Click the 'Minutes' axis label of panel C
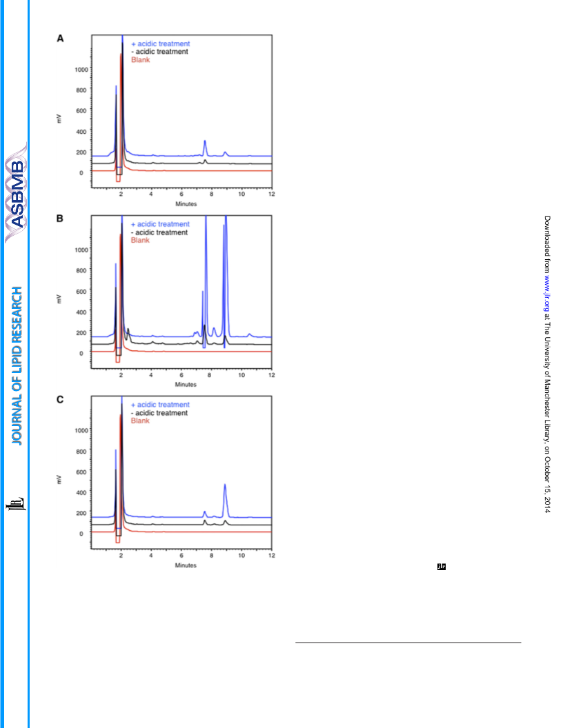 pos(186,565)
